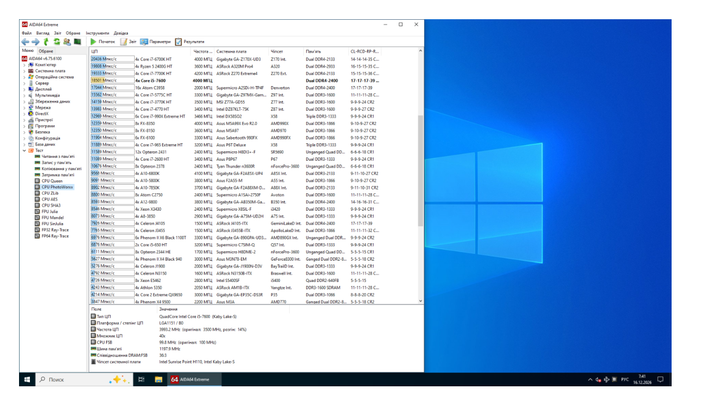Image resolution: width=720 pixels, height=405 pixels.
Task: Open the Інструменти menu
Action: (97, 33)
